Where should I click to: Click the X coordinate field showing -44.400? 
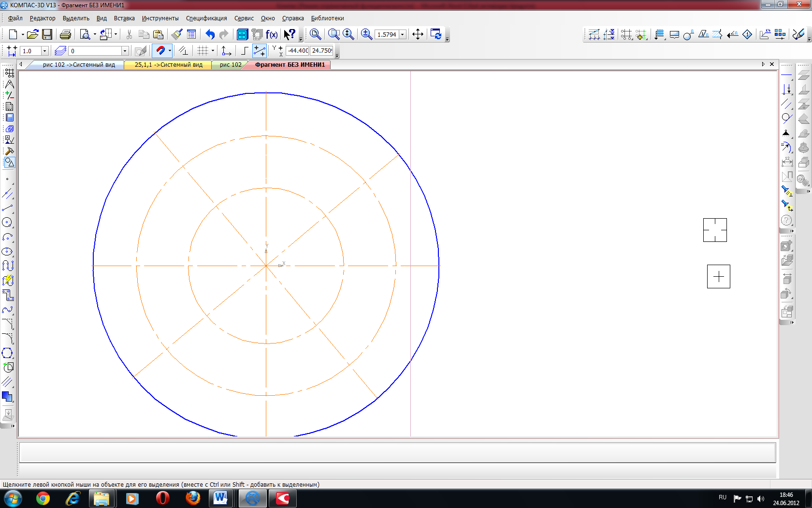[x=298, y=50]
